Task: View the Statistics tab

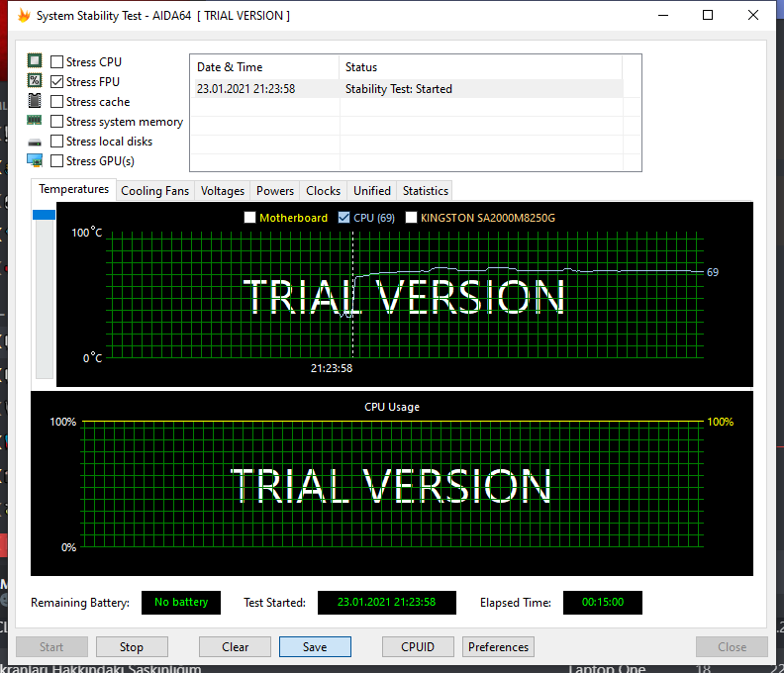Action: 426,191
